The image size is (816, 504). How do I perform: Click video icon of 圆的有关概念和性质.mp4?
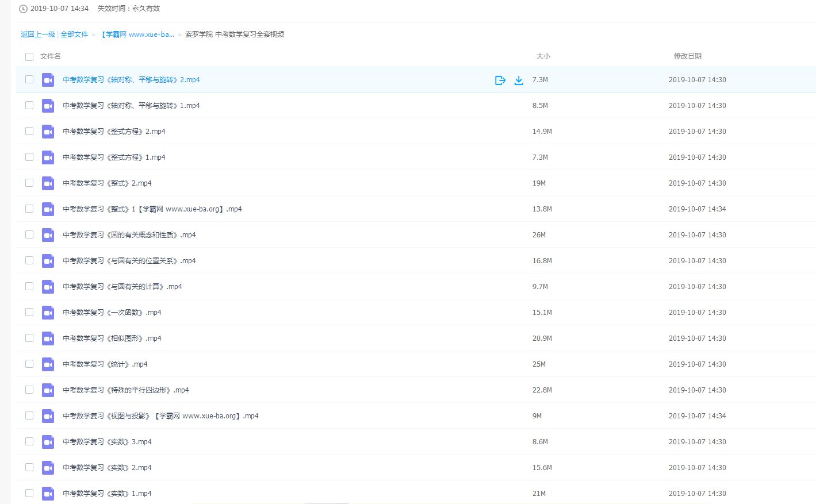[48, 235]
